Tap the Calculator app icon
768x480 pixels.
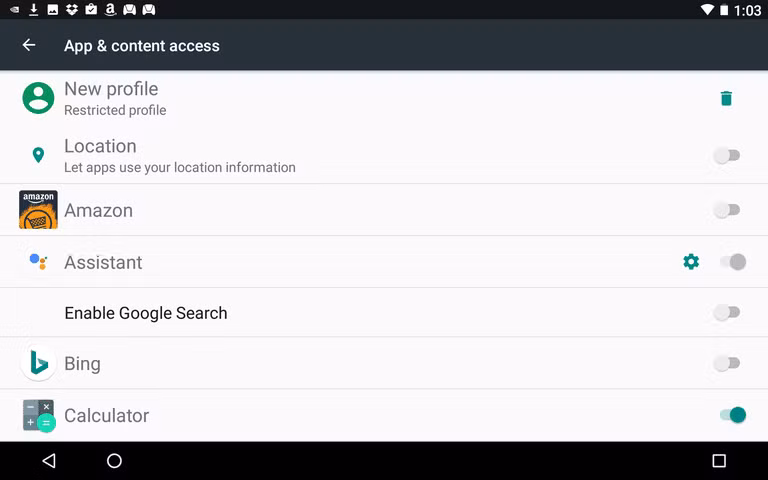click(38, 415)
